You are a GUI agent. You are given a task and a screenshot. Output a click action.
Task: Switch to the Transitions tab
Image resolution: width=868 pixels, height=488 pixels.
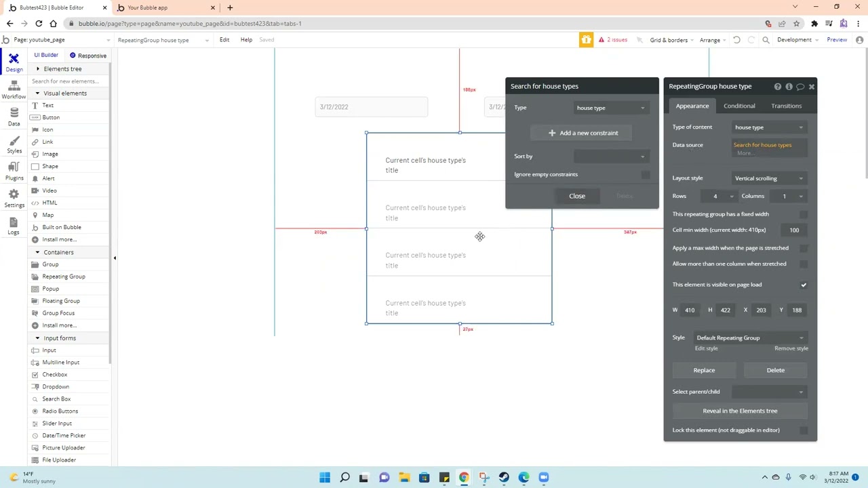[786, 106]
